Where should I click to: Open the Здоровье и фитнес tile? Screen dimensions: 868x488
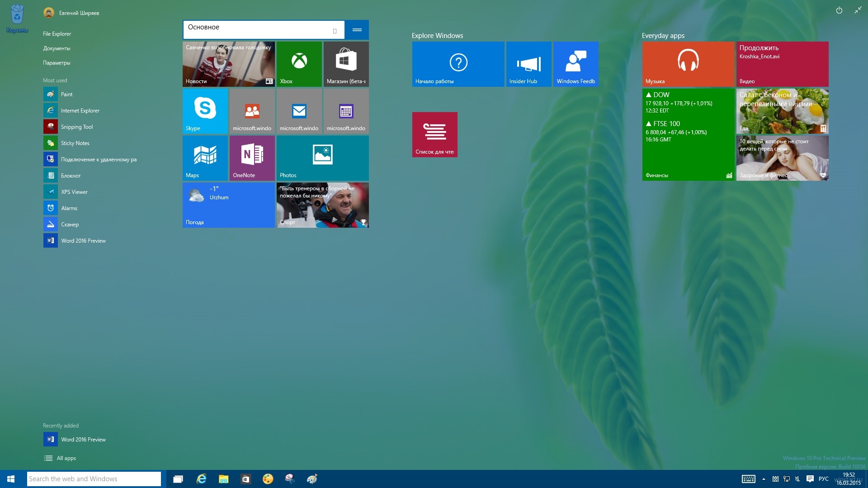click(x=782, y=158)
